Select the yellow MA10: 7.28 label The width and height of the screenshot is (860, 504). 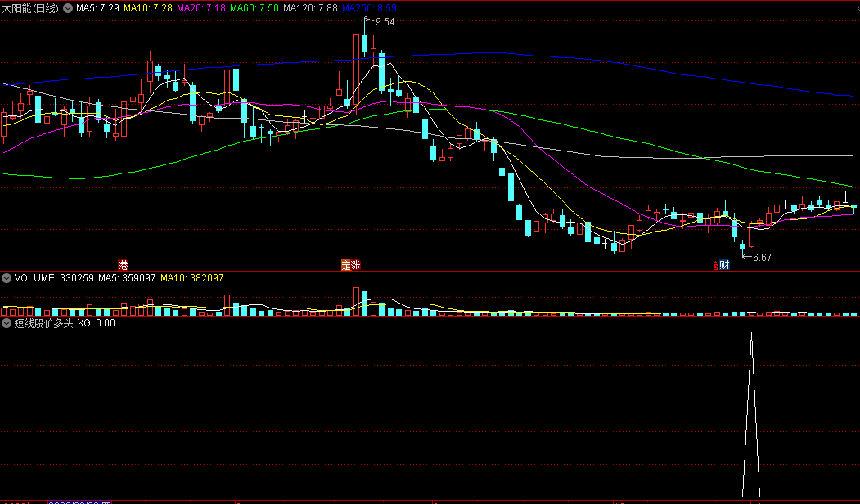(147, 8)
